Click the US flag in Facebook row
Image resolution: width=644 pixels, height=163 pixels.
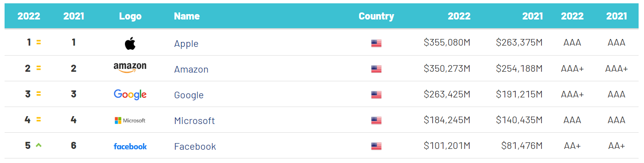pos(376,146)
